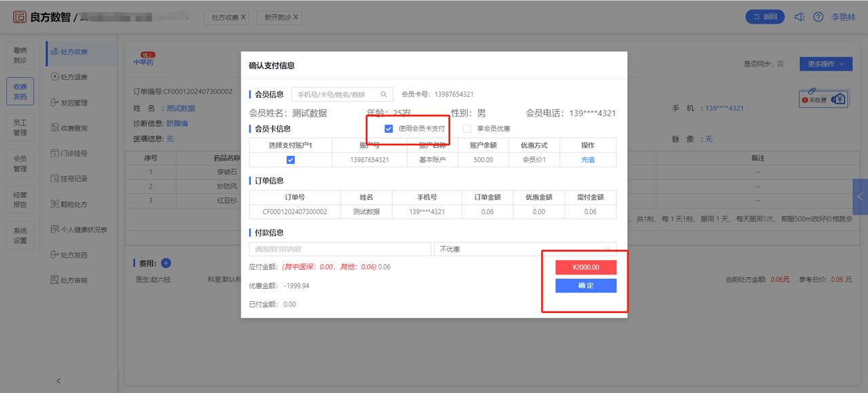Viewport: 868px width, 393px height.
Task: Check the 享会员优惠 checkbox
Action: [467, 128]
